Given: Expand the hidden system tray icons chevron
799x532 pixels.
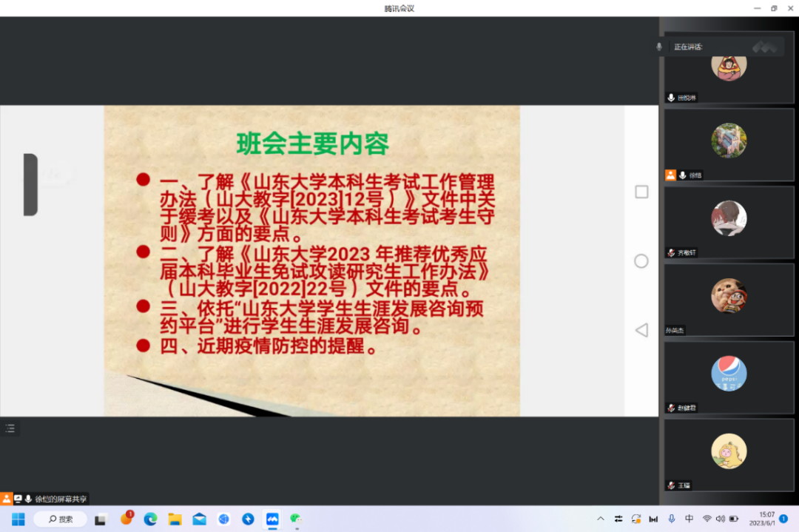Looking at the screenshot, I should point(600,519).
